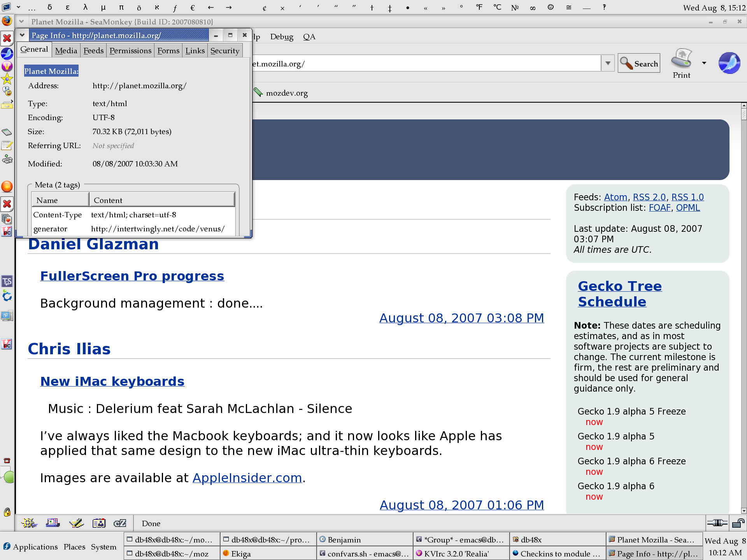Open the RSS 2.0 feed link
The image size is (747, 560).
649,197
